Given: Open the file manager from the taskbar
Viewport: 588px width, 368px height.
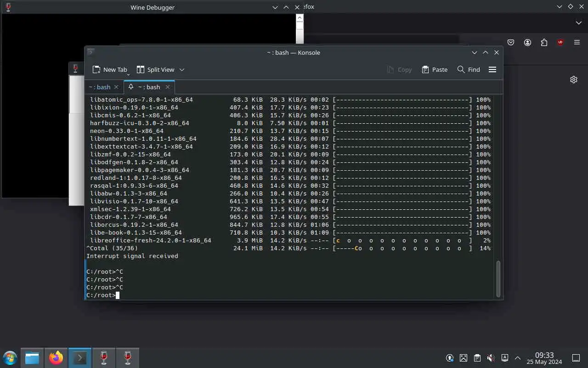Looking at the screenshot, I should (32, 358).
